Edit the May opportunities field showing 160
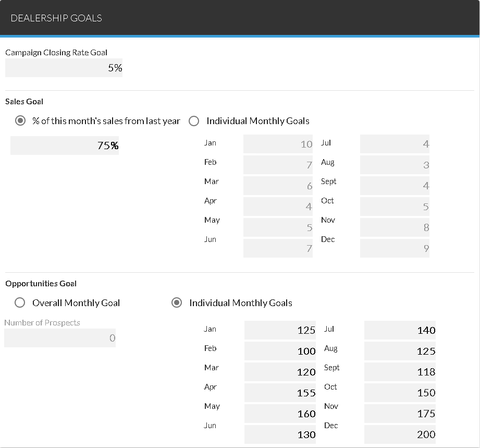Viewport: 480px width, 448px height. point(280,414)
